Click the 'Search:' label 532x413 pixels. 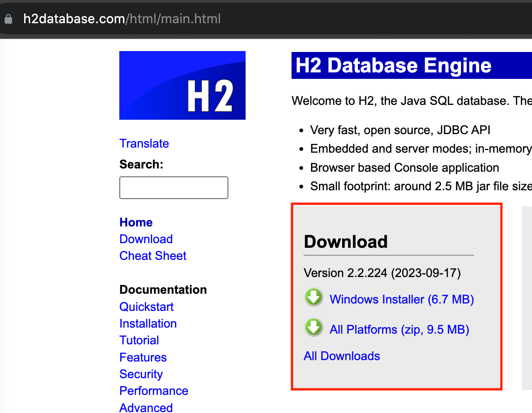click(141, 164)
